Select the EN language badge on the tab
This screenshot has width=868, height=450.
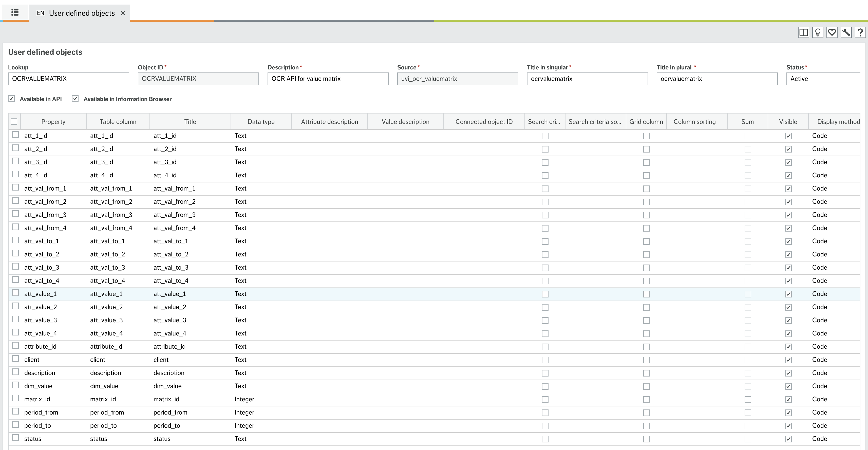coord(41,13)
